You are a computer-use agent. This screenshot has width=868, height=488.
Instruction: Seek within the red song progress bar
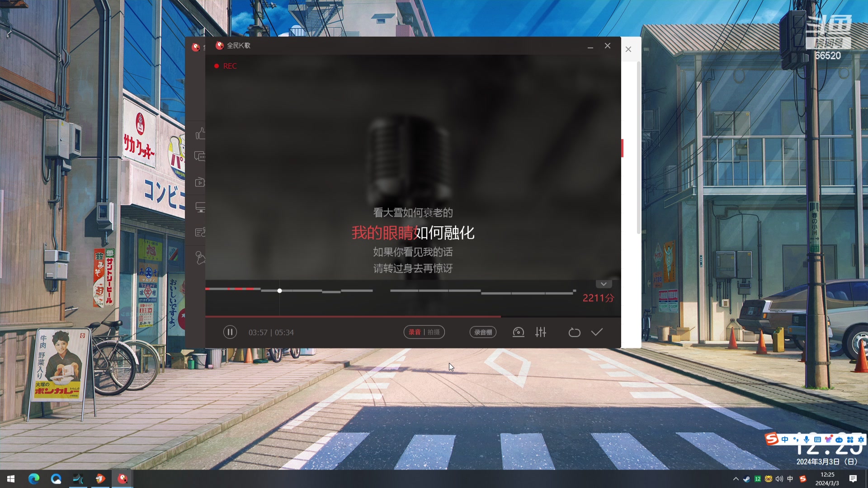coord(413,317)
